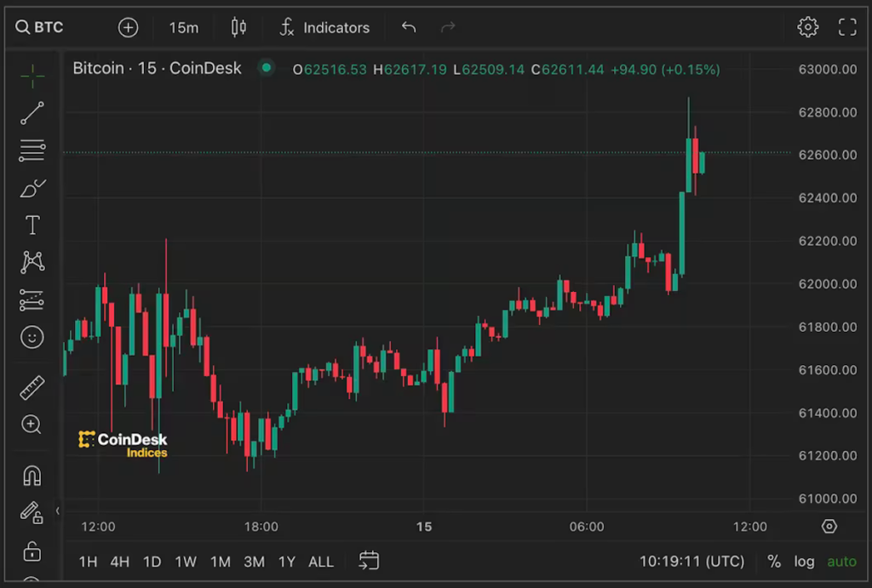Image resolution: width=872 pixels, height=588 pixels.
Task: Set time range to 4H
Action: click(119, 562)
